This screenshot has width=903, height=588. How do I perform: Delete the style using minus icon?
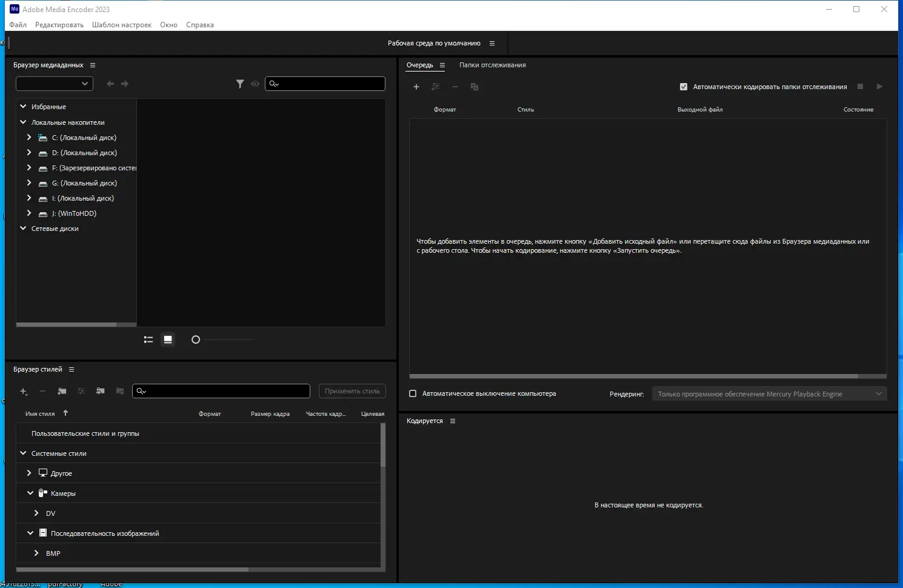(x=42, y=392)
